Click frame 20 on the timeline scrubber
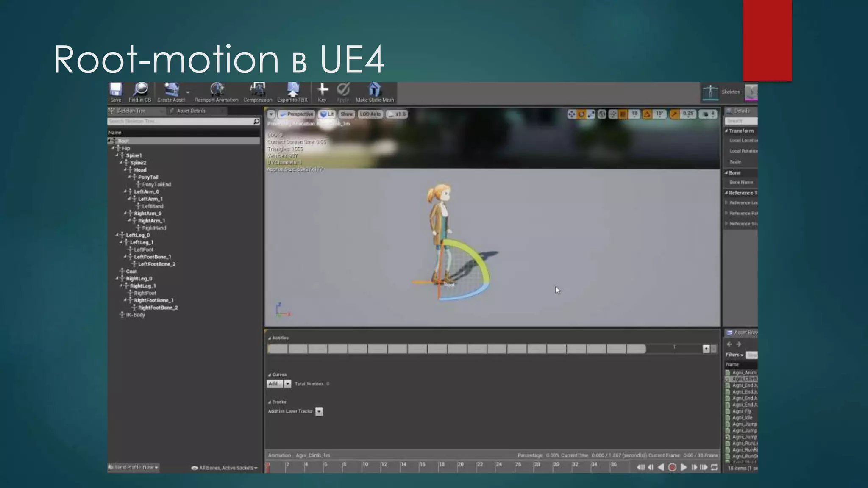The width and height of the screenshot is (868, 488). coord(461,465)
